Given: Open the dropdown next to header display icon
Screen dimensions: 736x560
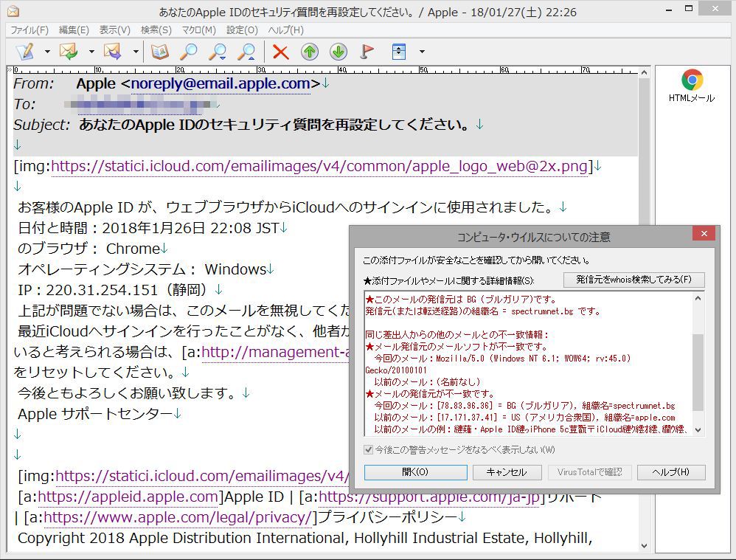Looking at the screenshot, I should click(422, 52).
